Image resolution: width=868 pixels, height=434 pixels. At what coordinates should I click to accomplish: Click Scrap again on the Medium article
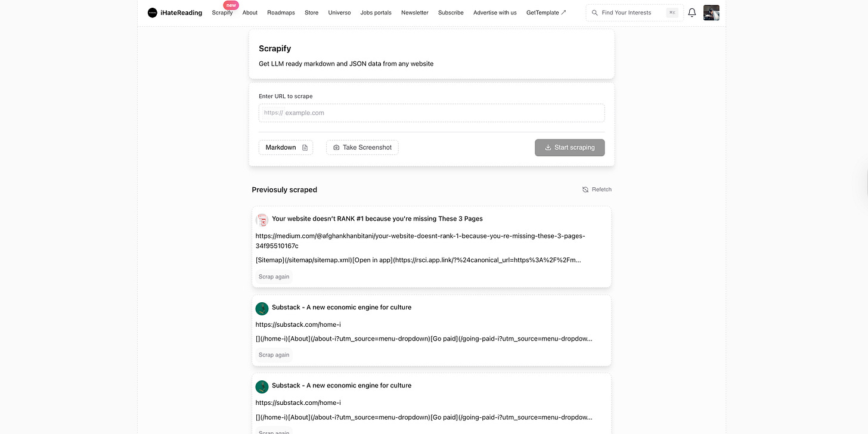click(274, 277)
